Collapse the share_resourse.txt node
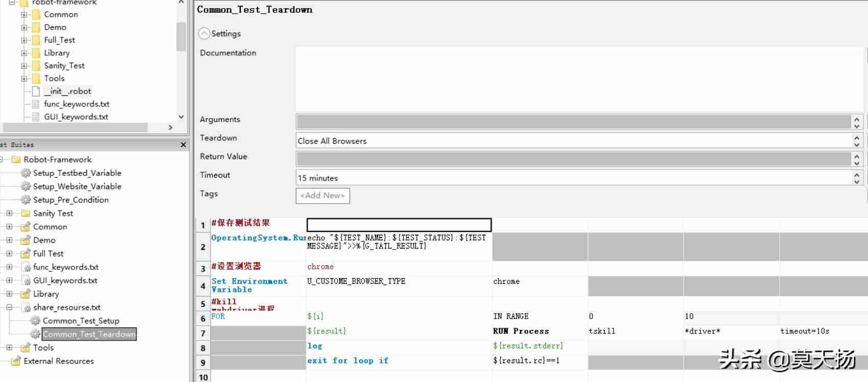Image resolution: width=868 pixels, height=382 pixels. coord(9,307)
